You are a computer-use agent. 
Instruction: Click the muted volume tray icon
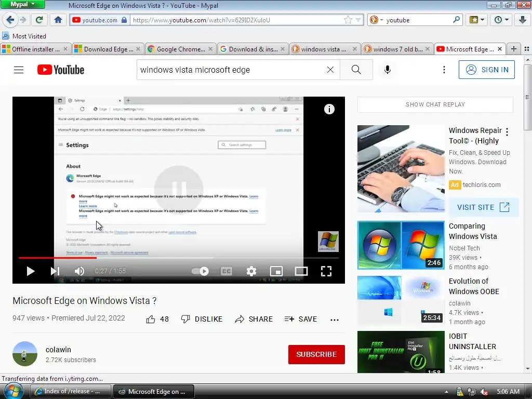pos(484,392)
